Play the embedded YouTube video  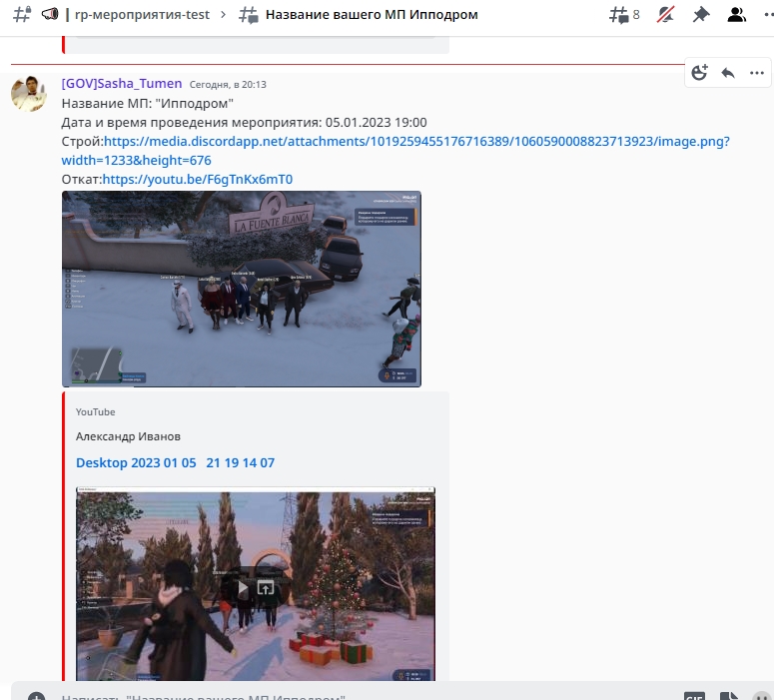click(243, 587)
